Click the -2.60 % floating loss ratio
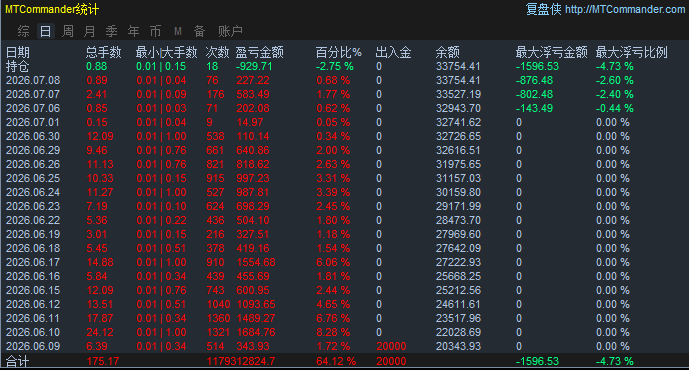This screenshot has width=689, height=370. [614, 80]
